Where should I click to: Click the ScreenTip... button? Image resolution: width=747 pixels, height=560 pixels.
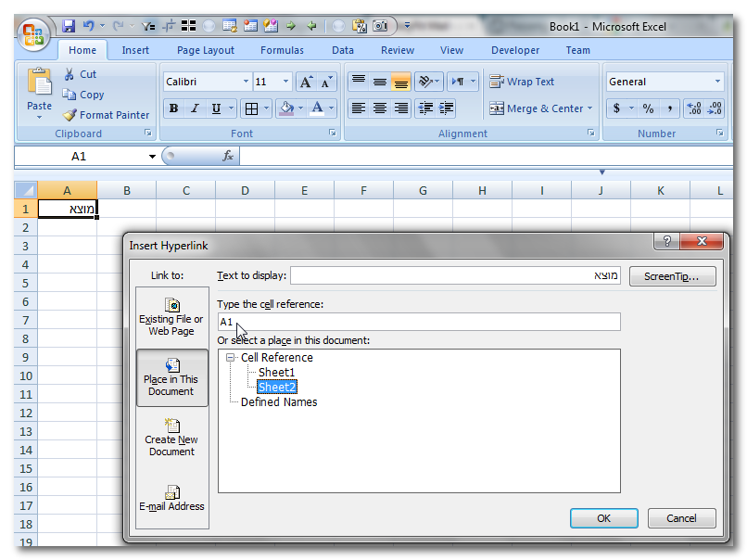672,276
